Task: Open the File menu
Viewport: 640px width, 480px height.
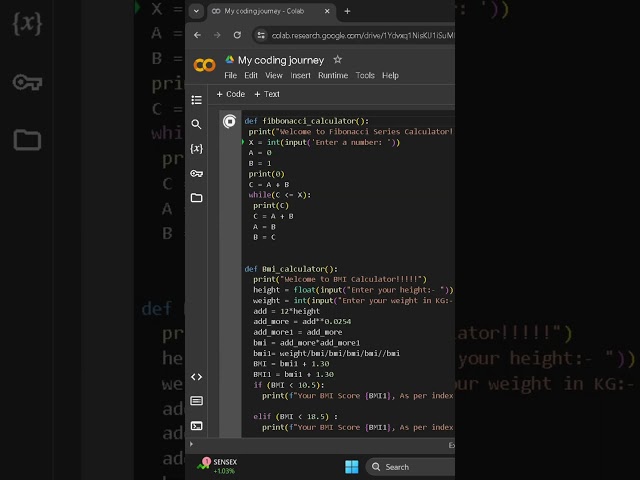Action: click(230, 76)
